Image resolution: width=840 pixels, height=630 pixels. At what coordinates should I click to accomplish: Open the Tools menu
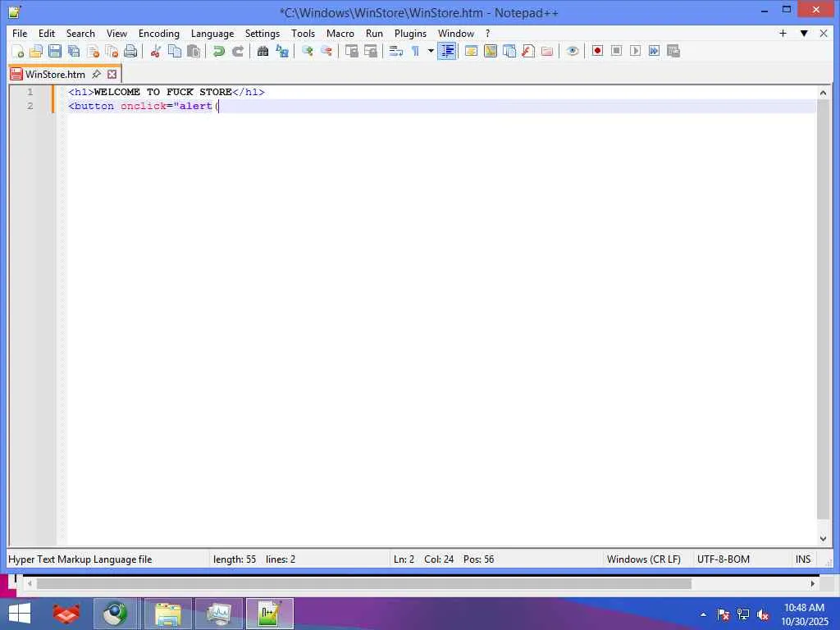coord(304,33)
